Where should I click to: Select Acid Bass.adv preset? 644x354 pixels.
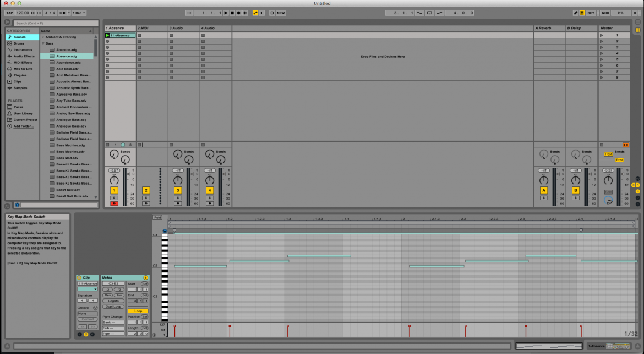pyautogui.click(x=67, y=69)
